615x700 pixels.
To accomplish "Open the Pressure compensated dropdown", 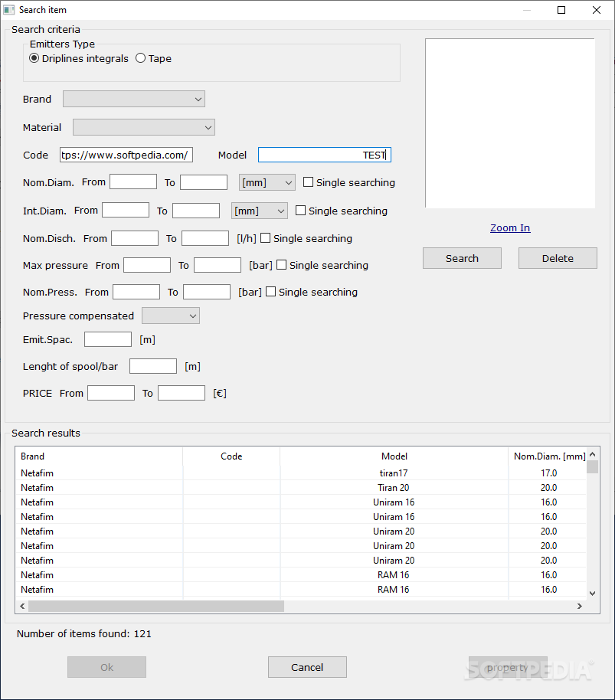I will click(171, 316).
